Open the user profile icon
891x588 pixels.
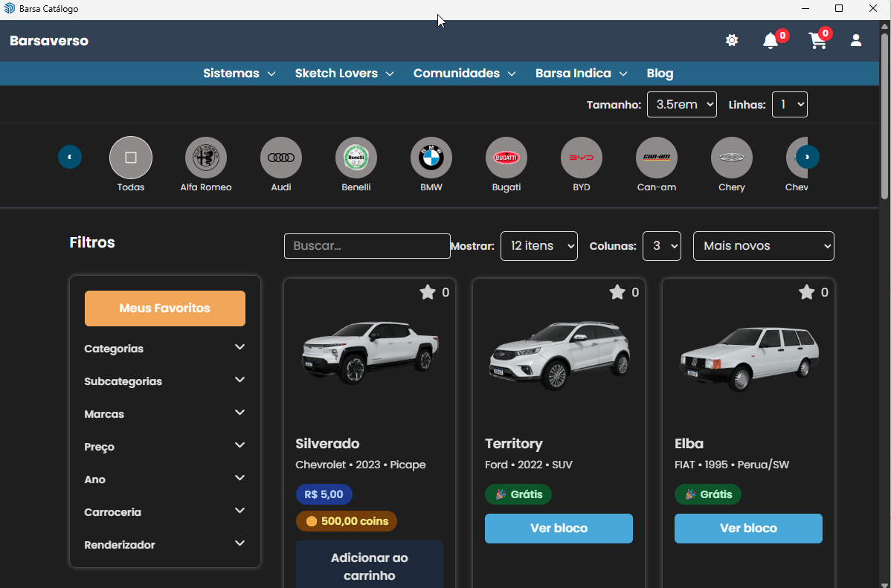tap(856, 41)
